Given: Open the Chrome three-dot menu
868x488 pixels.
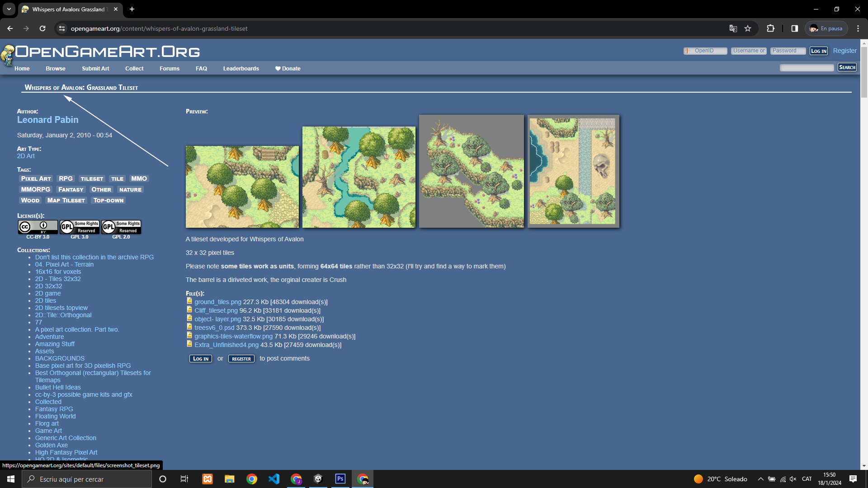Looking at the screenshot, I should [858, 28].
